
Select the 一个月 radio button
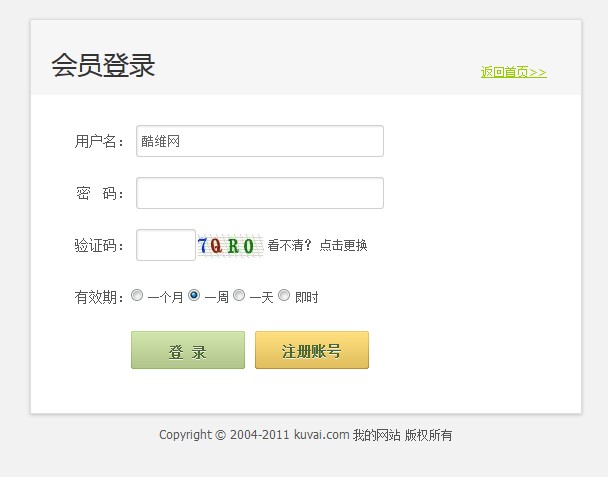(137, 296)
